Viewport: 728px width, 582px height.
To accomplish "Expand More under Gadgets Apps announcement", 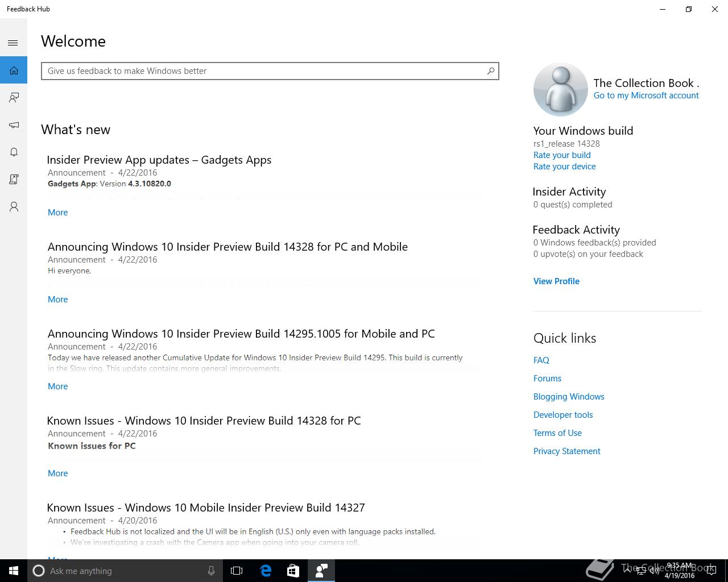I will 57,213.
